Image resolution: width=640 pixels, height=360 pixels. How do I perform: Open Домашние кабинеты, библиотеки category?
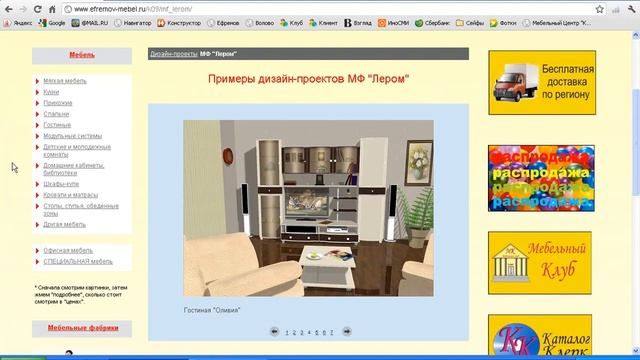click(73, 169)
